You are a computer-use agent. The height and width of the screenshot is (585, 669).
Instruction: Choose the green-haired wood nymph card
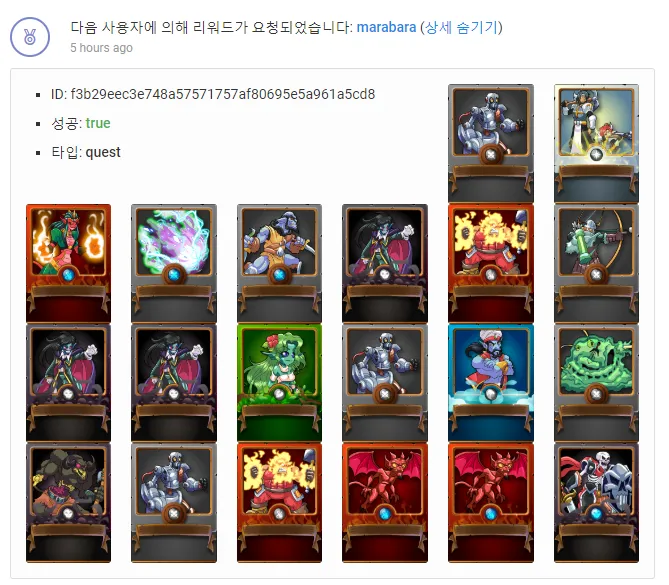pyautogui.click(x=279, y=383)
